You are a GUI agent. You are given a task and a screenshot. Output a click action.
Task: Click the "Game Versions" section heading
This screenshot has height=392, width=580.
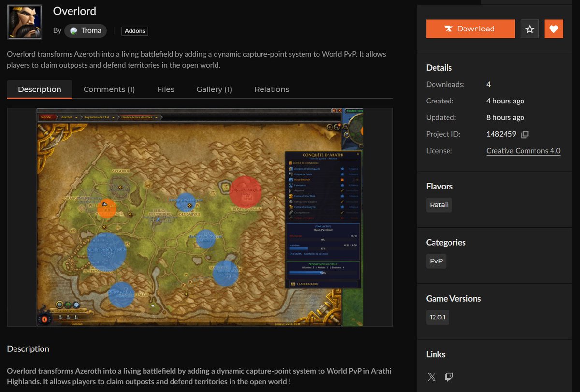coord(454,299)
